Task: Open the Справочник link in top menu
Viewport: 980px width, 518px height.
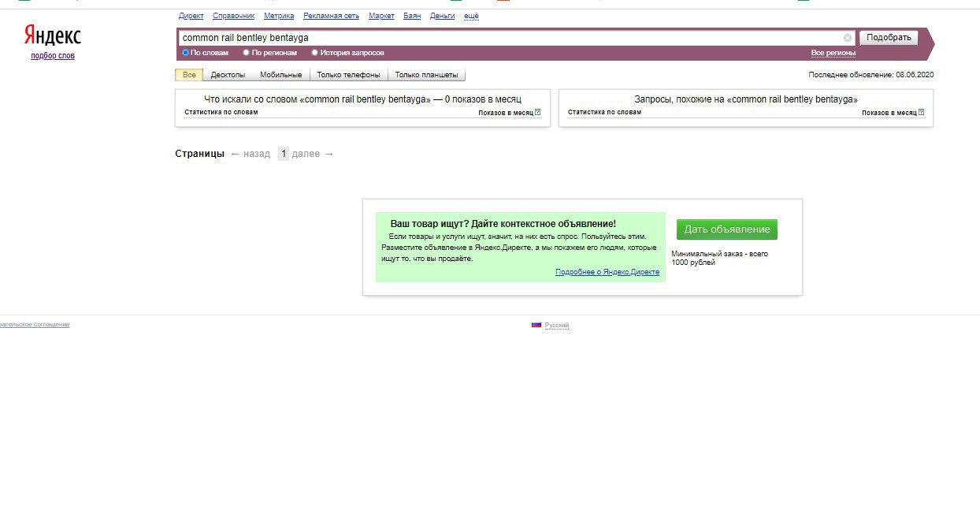Action: [x=234, y=16]
